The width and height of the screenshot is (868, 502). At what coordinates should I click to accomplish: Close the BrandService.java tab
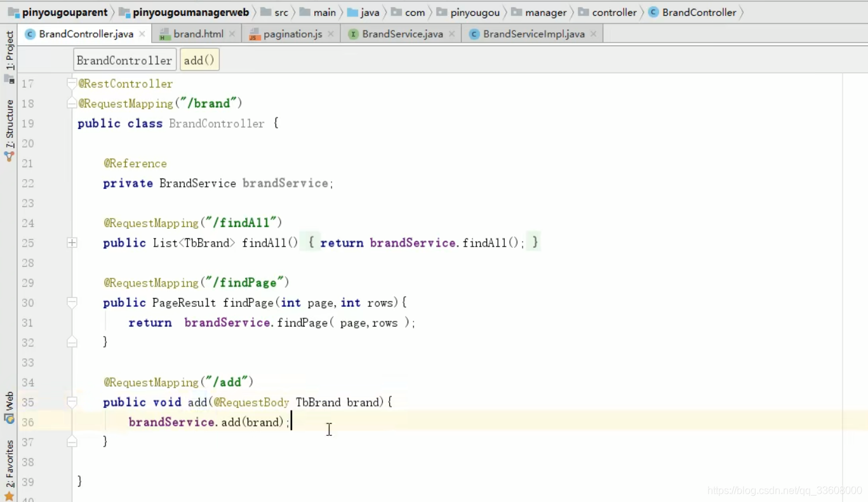(451, 34)
